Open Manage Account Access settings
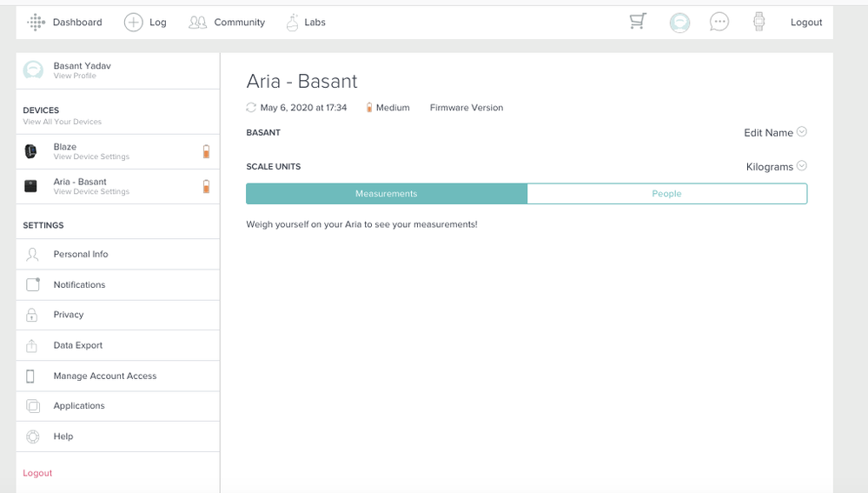This screenshot has width=868, height=493. click(x=118, y=376)
